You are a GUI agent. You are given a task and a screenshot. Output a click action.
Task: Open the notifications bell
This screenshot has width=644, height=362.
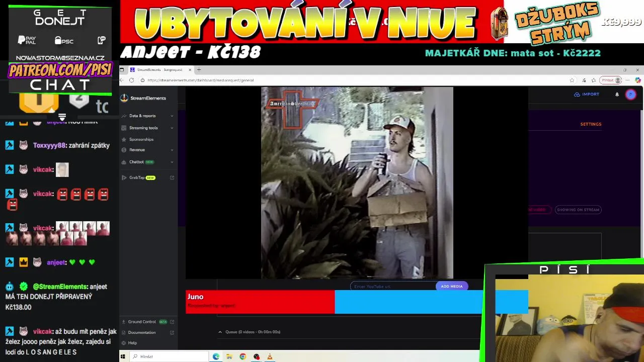point(617,94)
